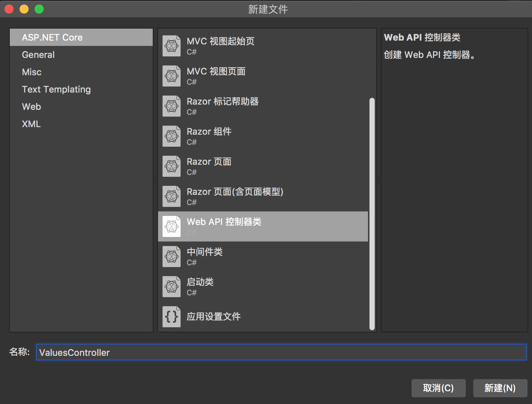Choose Razor 页面(含页面模型) template label
The image size is (532, 404).
point(235,191)
